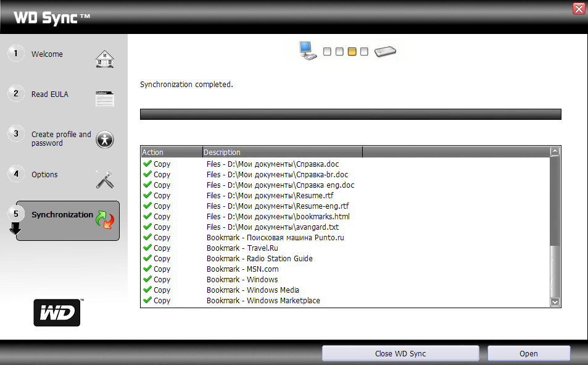Go to step 1 Welcome
Image resolution: width=588 pixels, height=365 pixels.
pos(47,54)
